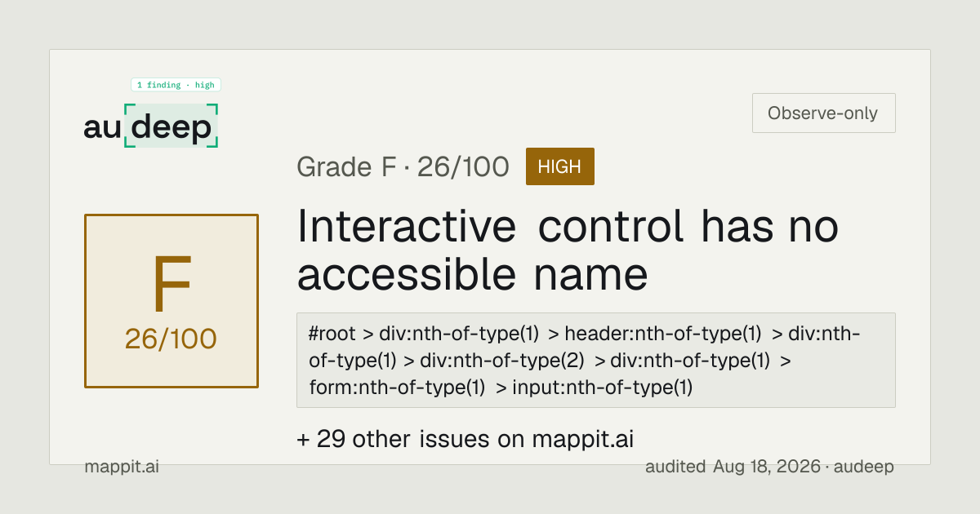Click the audeep name in footer

[864, 467]
